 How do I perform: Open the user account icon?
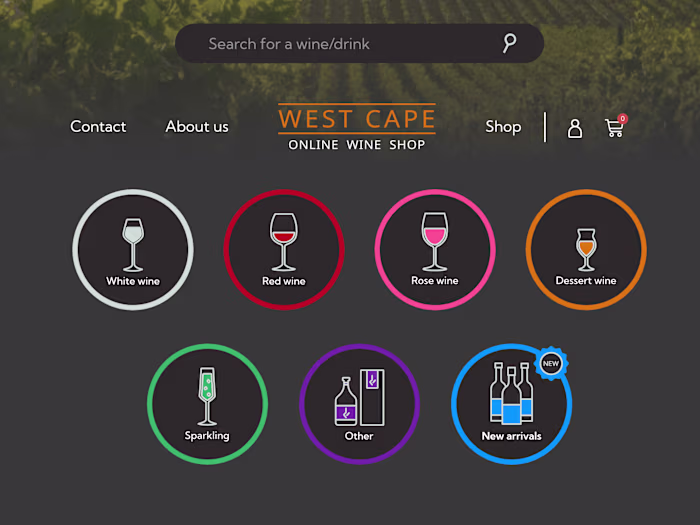coord(575,128)
